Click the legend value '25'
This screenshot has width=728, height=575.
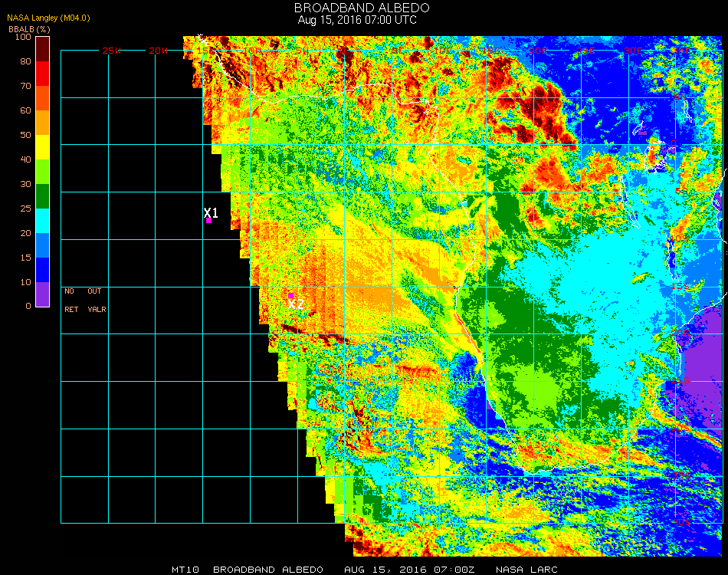pos(25,209)
